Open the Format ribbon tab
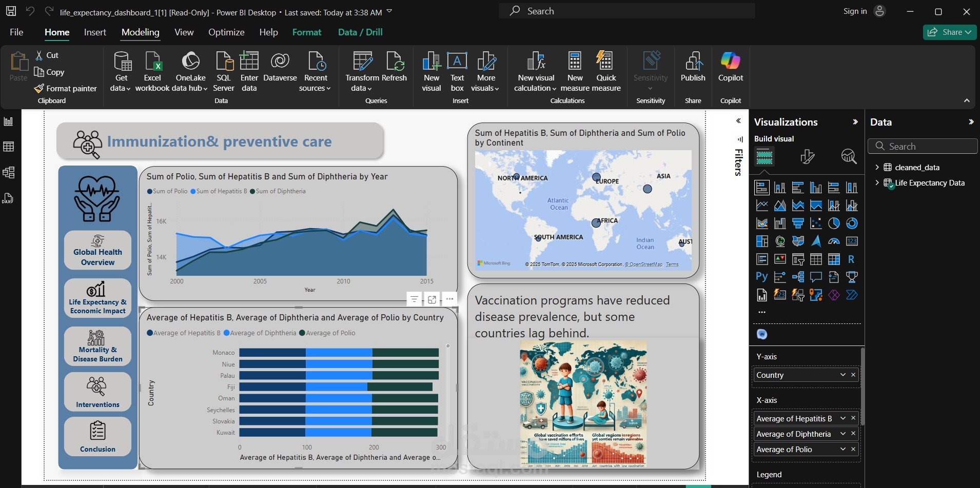 click(x=307, y=32)
